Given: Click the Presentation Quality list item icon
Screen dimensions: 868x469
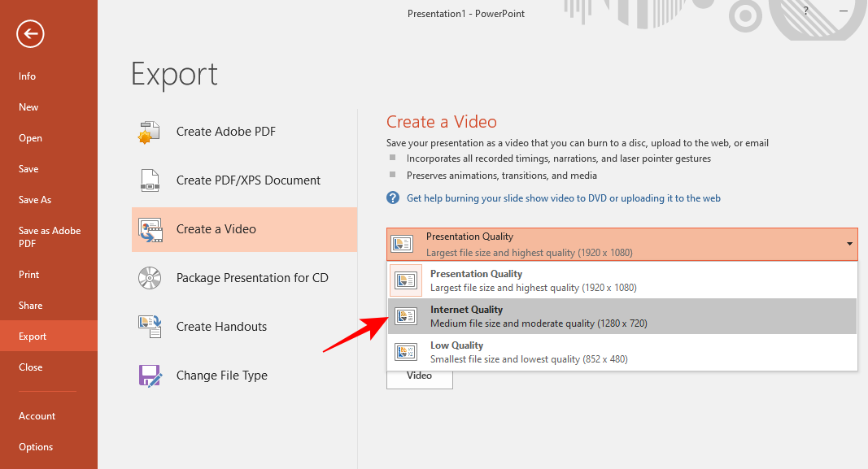Looking at the screenshot, I should [406, 280].
